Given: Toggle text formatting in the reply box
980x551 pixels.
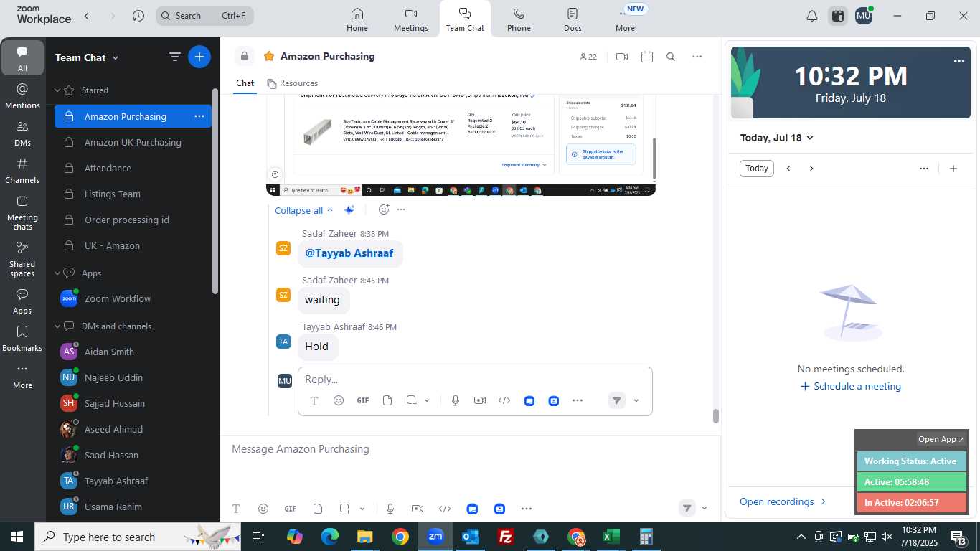Looking at the screenshot, I should pos(314,400).
